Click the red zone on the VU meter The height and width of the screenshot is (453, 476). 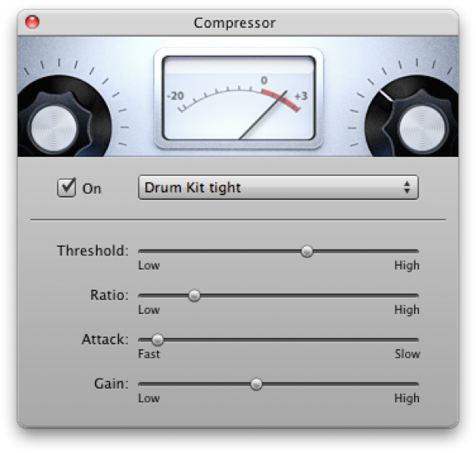coord(281,99)
